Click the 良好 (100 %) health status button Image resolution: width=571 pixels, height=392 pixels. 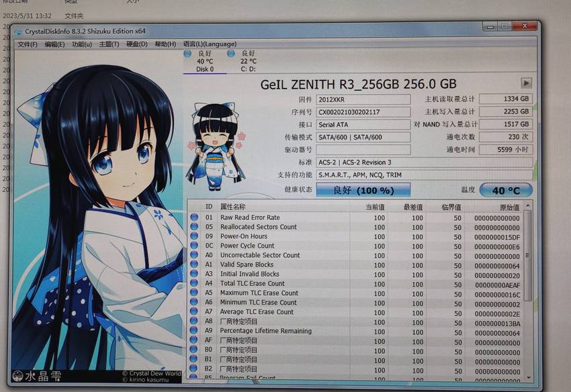(363, 190)
